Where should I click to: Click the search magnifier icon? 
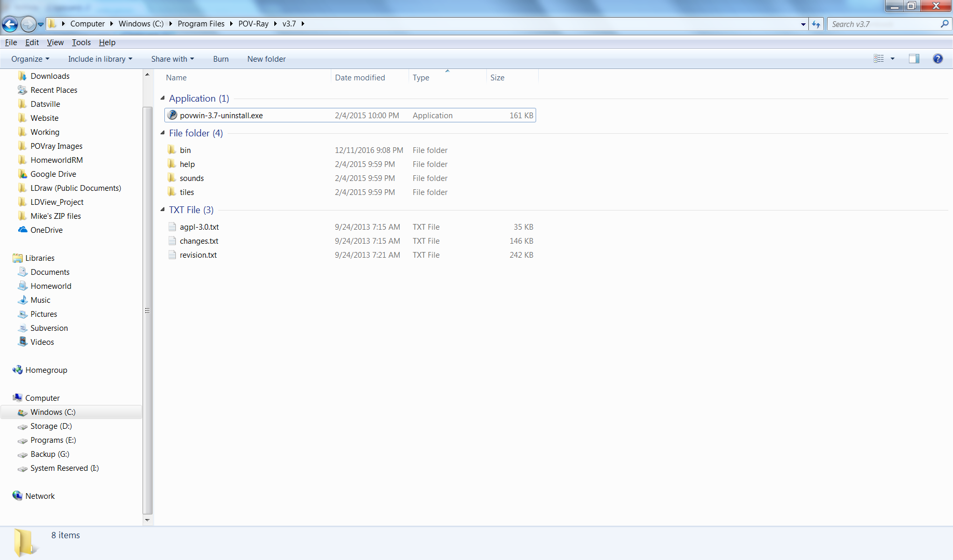click(x=944, y=24)
